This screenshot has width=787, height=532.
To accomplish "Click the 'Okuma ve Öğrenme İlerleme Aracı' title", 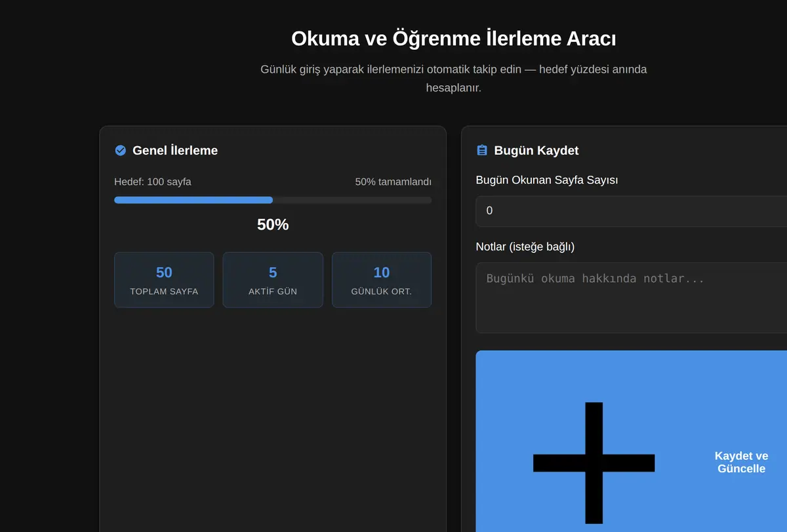I will click(454, 39).
